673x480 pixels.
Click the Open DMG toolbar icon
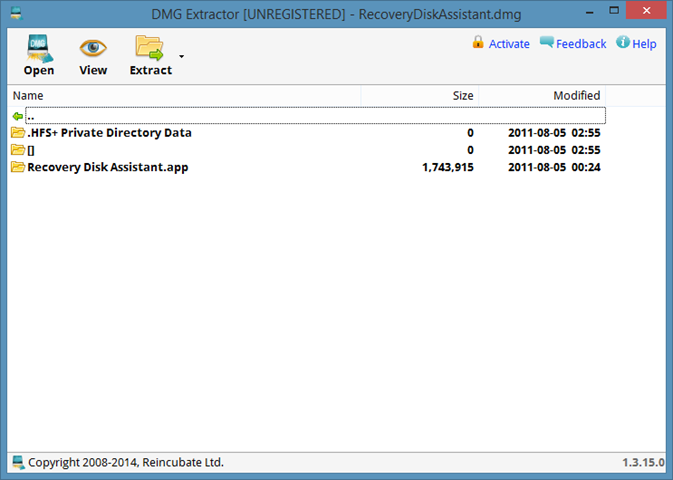tap(38, 48)
